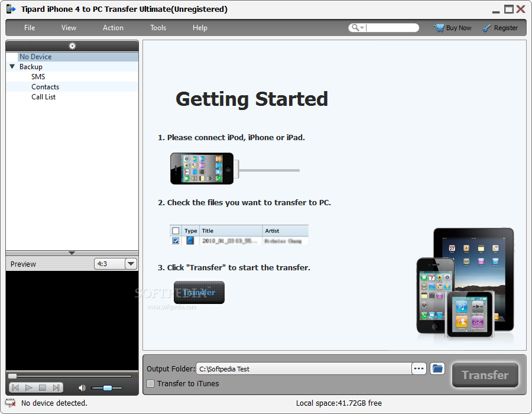Viewport: 532px width, 414px height.
Task: Click the play button in preview
Action: (x=29, y=387)
